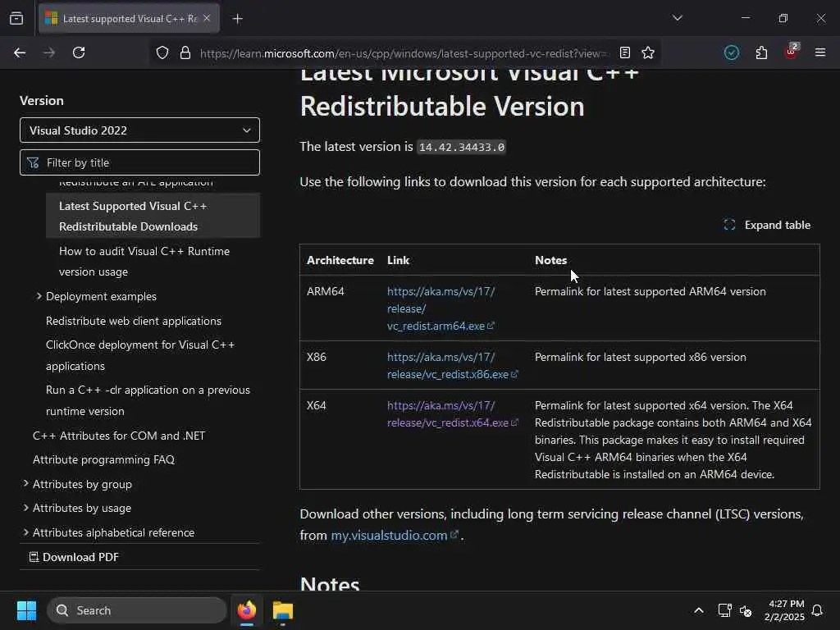Open Run a C++ -clr application article
Image resolution: width=840 pixels, height=630 pixels.
tap(148, 400)
